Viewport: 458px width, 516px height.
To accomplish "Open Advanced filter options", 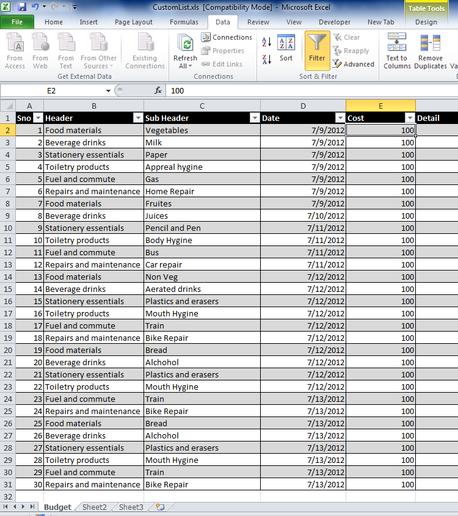I will (x=353, y=64).
